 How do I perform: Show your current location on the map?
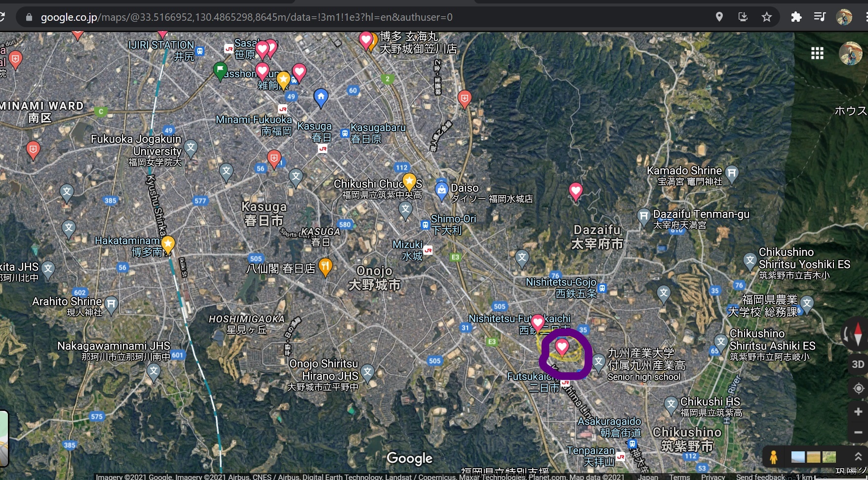(x=858, y=388)
